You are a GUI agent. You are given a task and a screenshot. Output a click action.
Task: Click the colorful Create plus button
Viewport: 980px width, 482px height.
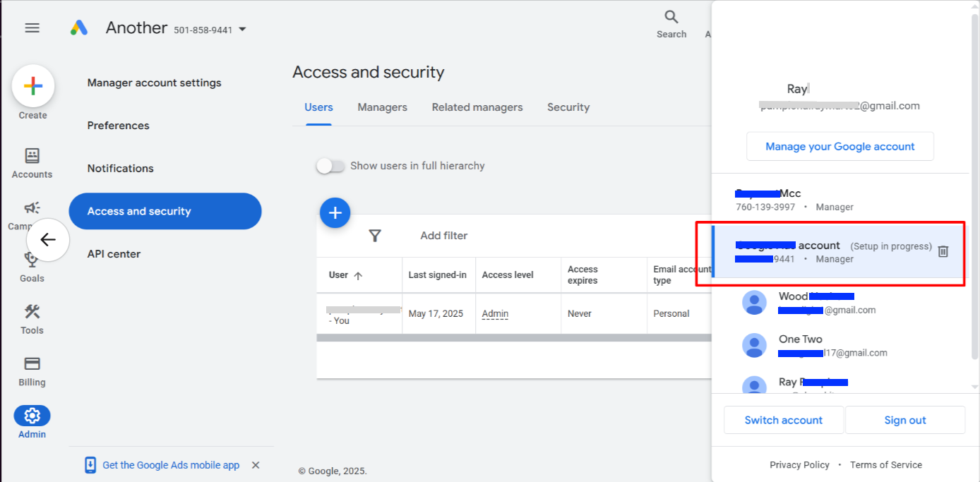pos(33,86)
